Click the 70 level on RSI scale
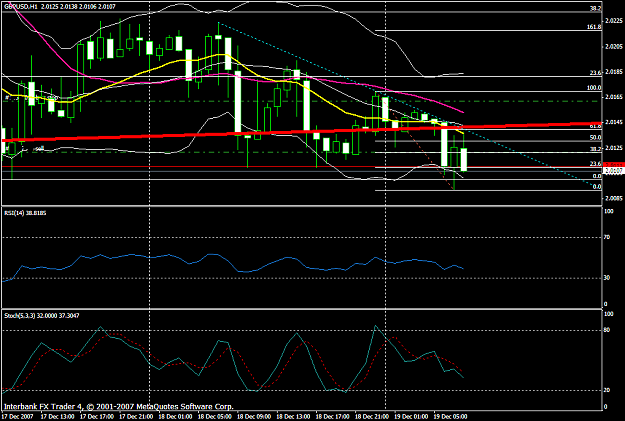The height and width of the screenshot is (421, 625). (607, 237)
